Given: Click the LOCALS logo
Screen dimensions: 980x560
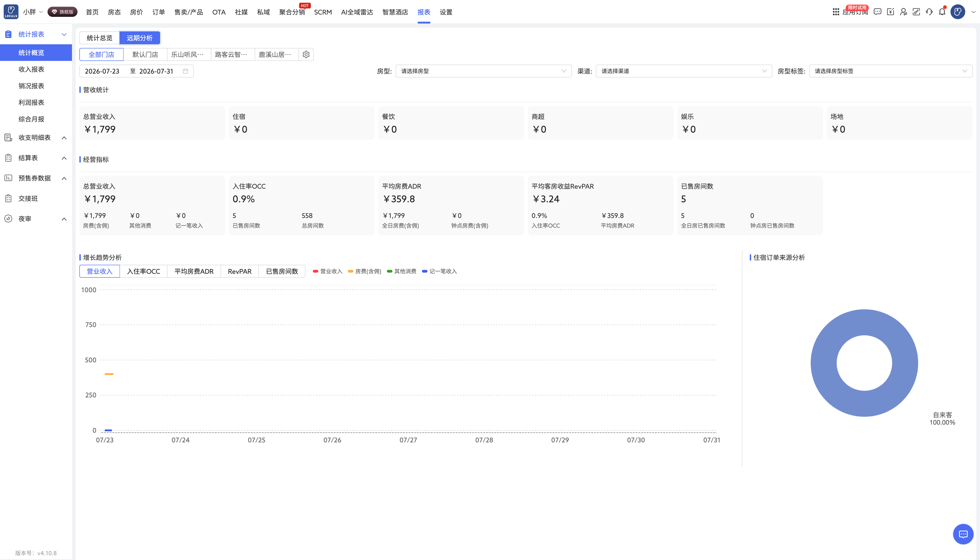Looking at the screenshot, I should tap(11, 12).
